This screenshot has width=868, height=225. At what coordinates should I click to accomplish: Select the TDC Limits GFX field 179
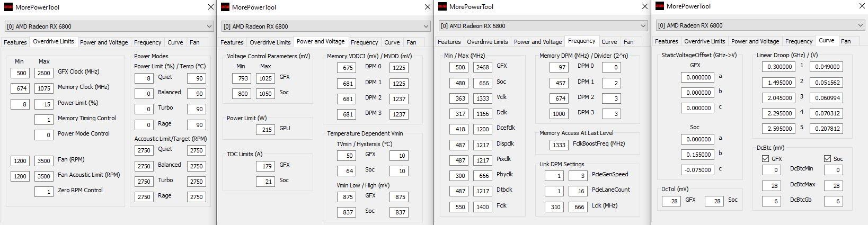point(265,166)
